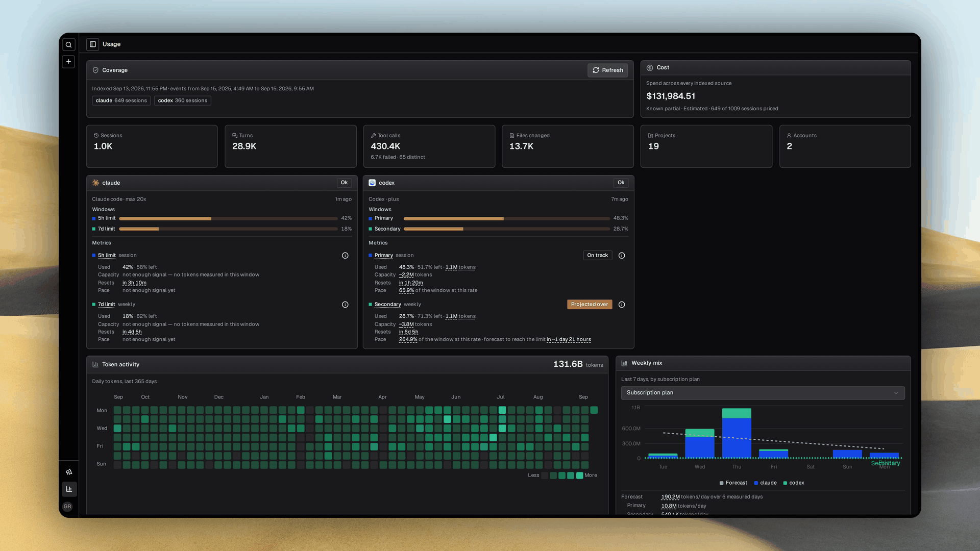Viewport: 980px width, 551px height.
Task: Click the Refresh button
Action: pyautogui.click(x=607, y=70)
